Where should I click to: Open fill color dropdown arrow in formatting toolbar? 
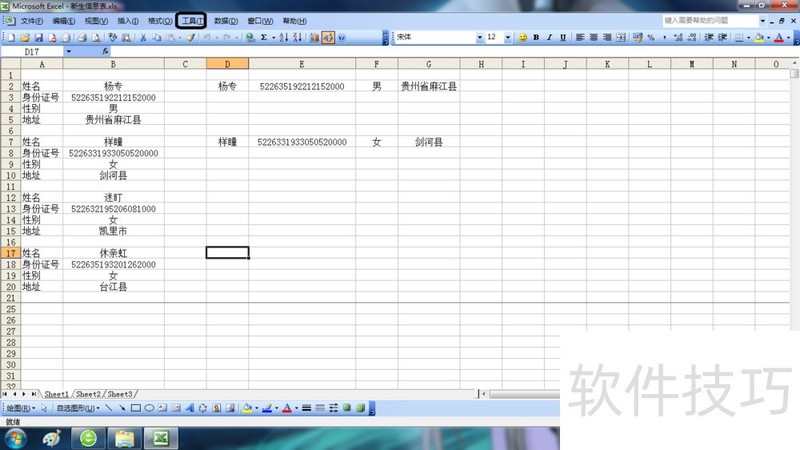(x=768, y=37)
